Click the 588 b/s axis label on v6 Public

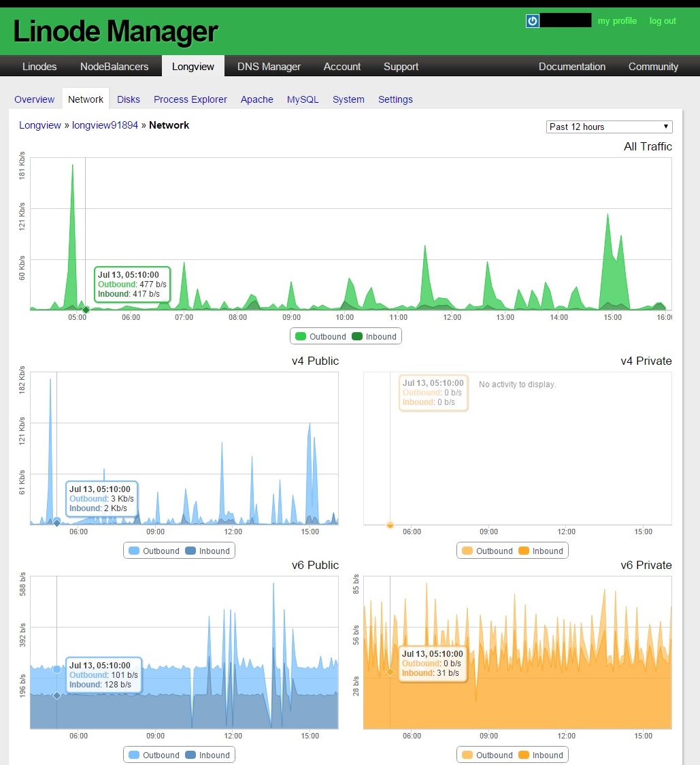(x=22, y=585)
